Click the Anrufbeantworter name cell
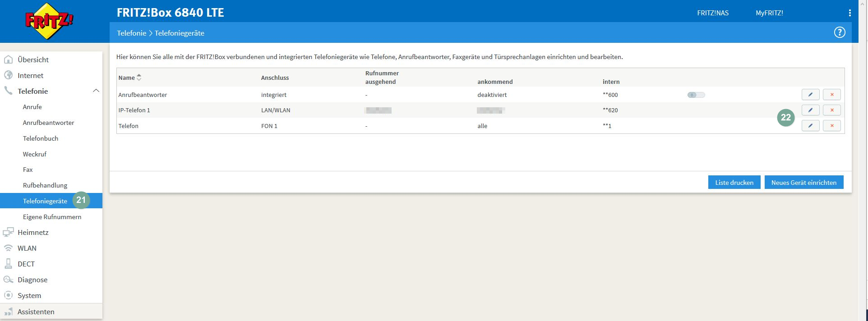The height and width of the screenshot is (321, 868). tap(143, 95)
